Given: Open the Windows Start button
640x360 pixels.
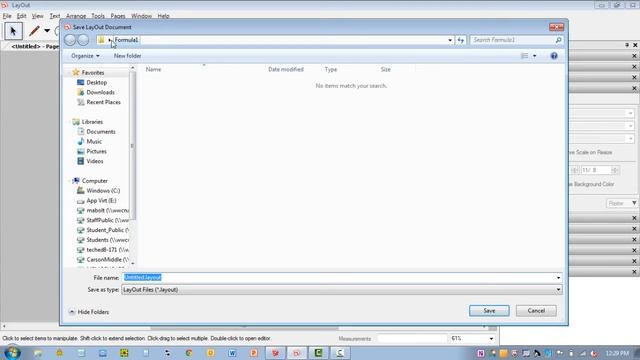Looking at the screenshot, I should coord(12,353).
